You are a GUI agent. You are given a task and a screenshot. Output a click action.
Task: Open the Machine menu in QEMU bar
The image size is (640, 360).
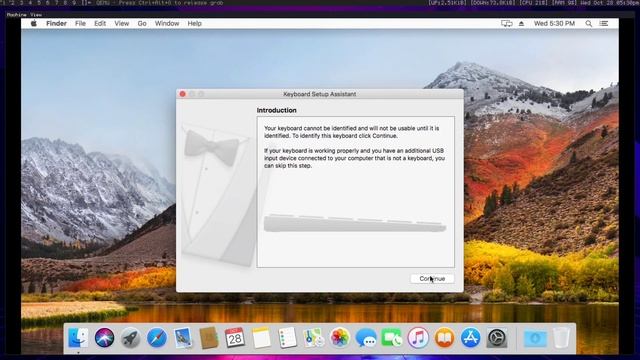coord(16,15)
